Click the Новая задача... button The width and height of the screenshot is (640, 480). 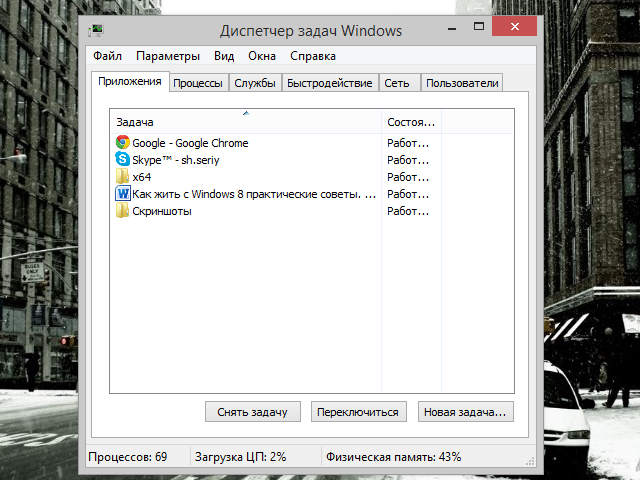[465, 412]
